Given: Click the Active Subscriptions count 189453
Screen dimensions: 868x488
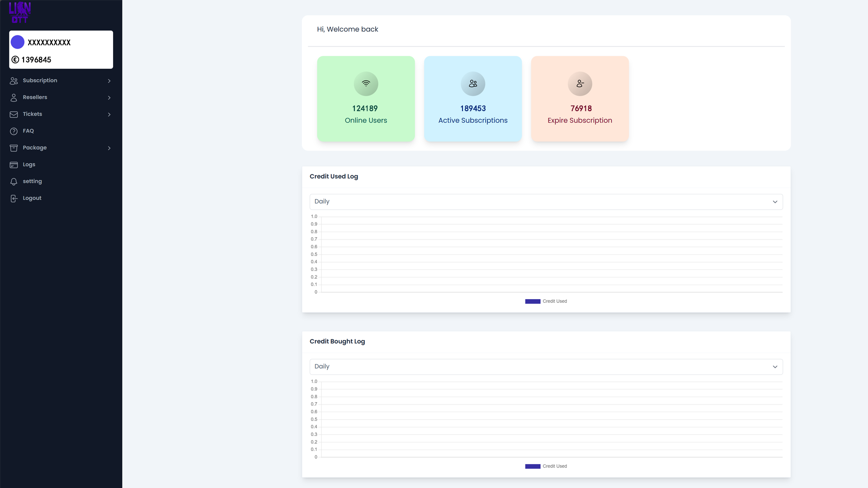Looking at the screenshot, I should pyautogui.click(x=473, y=108).
